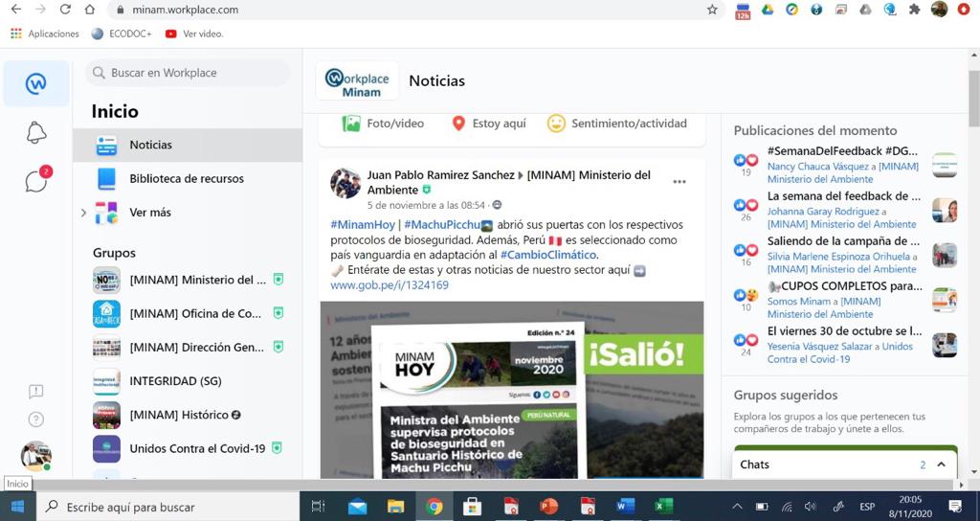Open Nancy Chauca Vásquez profile link

(x=817, y=167)
